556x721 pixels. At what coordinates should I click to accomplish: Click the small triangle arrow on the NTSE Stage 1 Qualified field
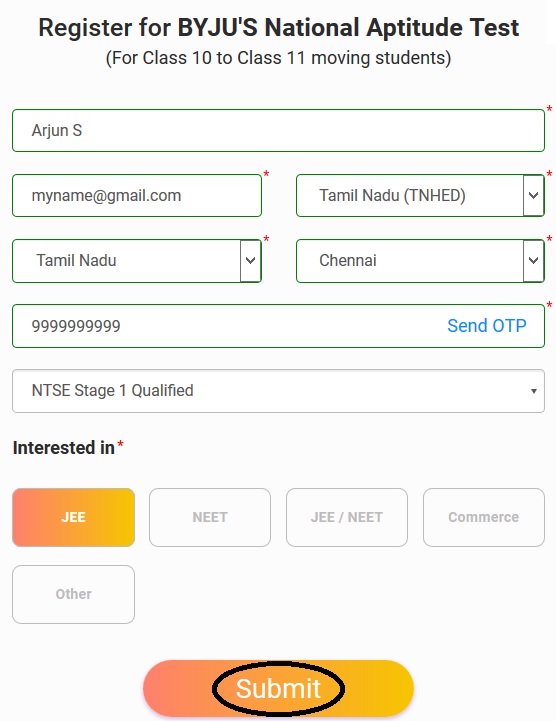coord(533,391)
